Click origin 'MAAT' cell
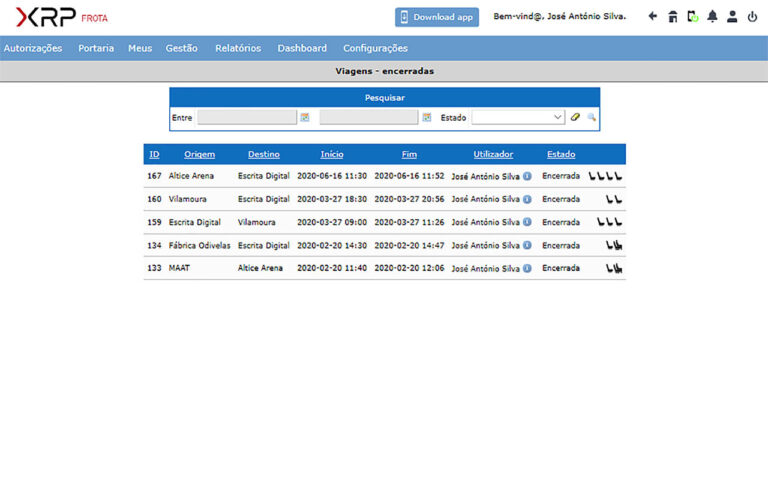Viewport: 768px width, 502px height. tap(179, 268)
